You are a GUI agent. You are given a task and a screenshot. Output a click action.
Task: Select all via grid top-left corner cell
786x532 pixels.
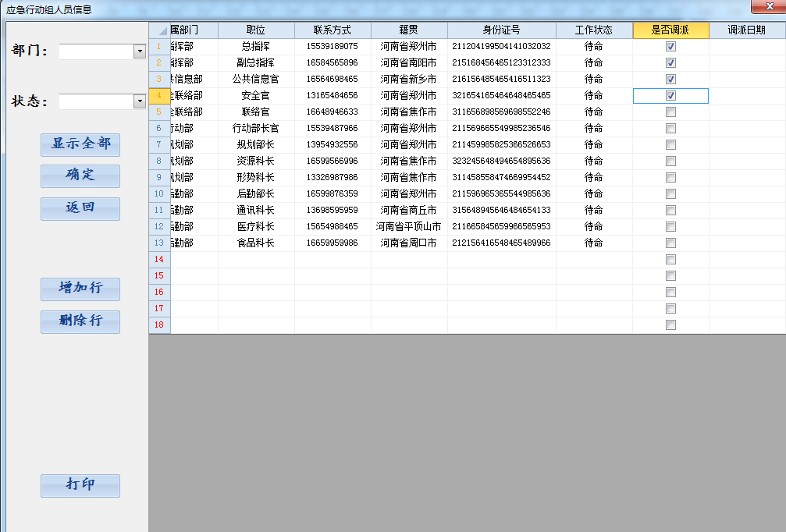coord(160,30)
